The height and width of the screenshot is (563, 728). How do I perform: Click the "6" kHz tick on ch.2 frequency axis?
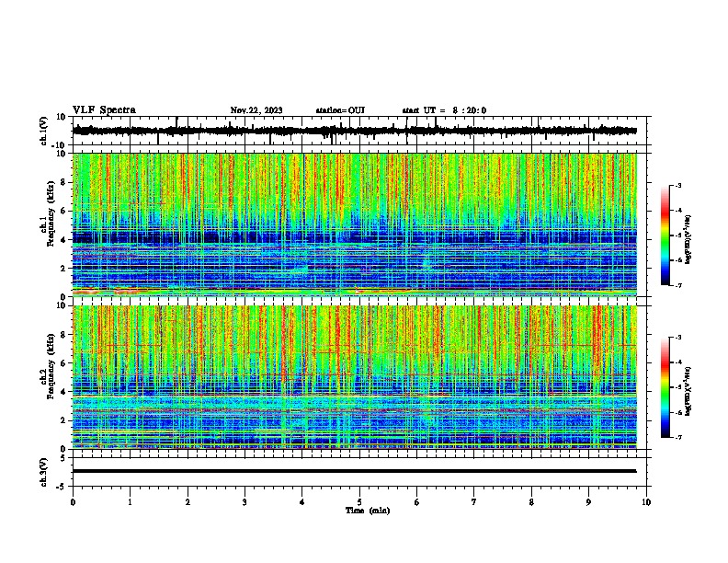click(63, 363)
